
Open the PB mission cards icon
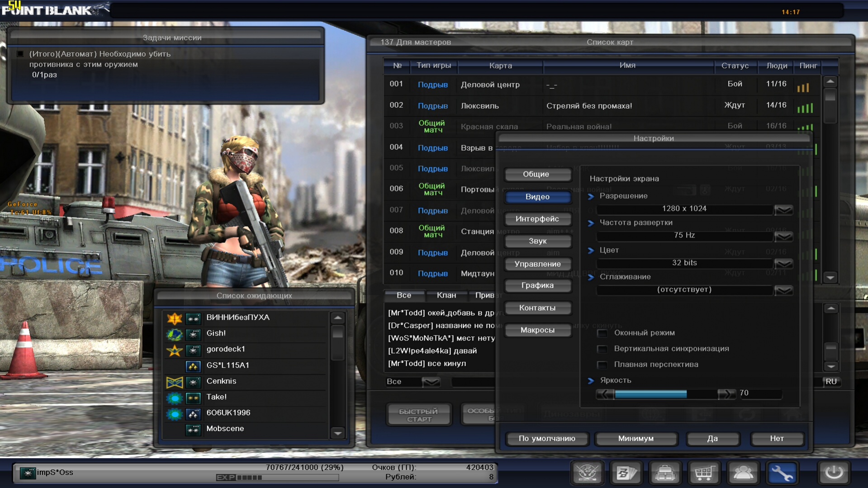(626, 473)
